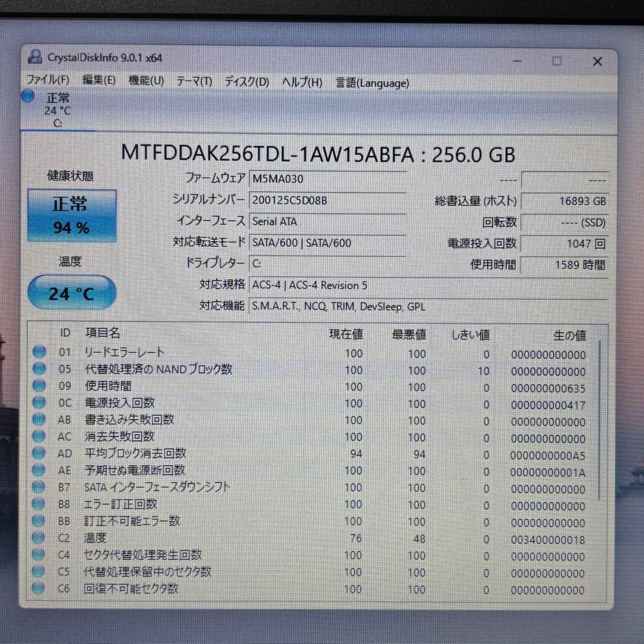Select the C: drive tab
This screenshot has height=644, width=644.
pyautogui.click(x=57, y=110)
